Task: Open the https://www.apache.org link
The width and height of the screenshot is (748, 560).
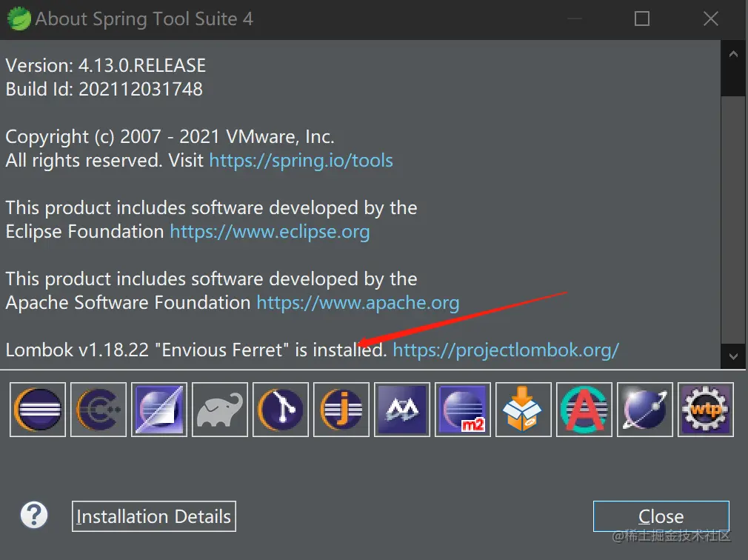Action: click(x=358, y=303)
